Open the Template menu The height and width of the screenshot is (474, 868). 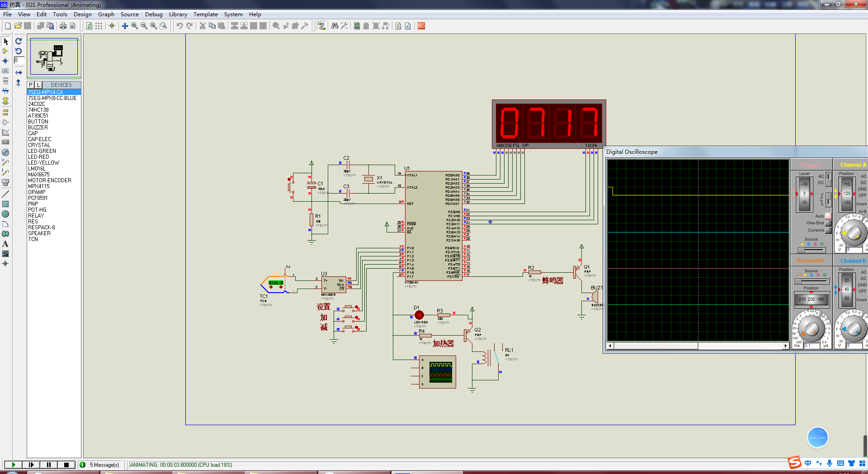coord(206,14)
